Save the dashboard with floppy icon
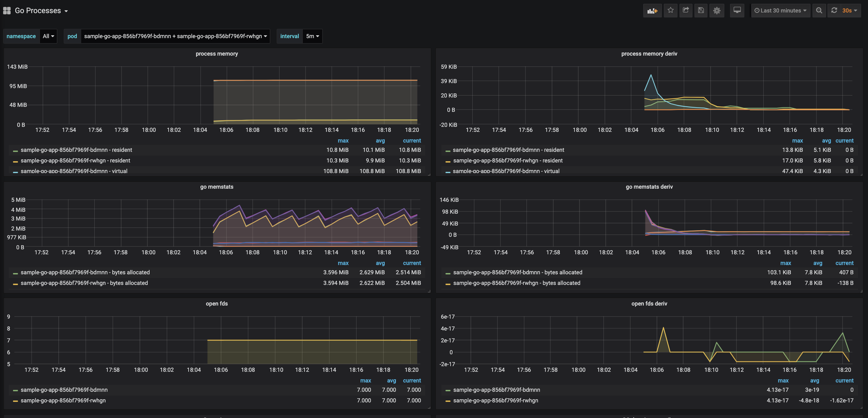 coord(701,10)
